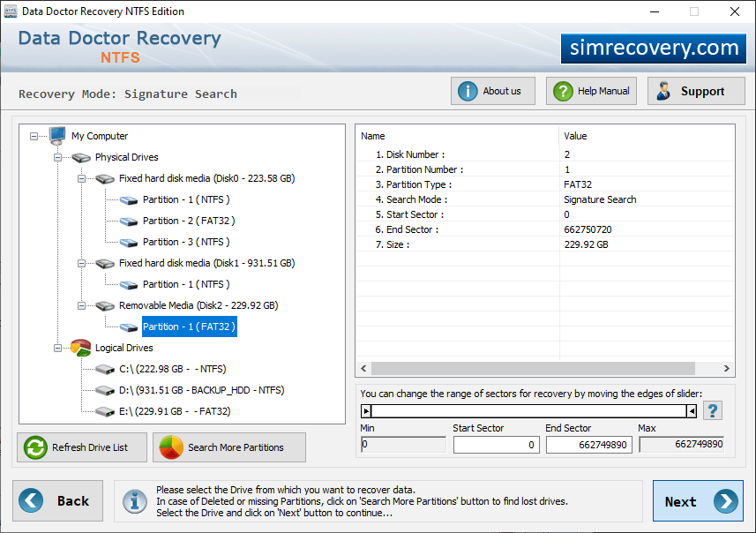The image size is (756, 533).
Task: Click the green question mark Help icon
Action: tap(563, 91)
